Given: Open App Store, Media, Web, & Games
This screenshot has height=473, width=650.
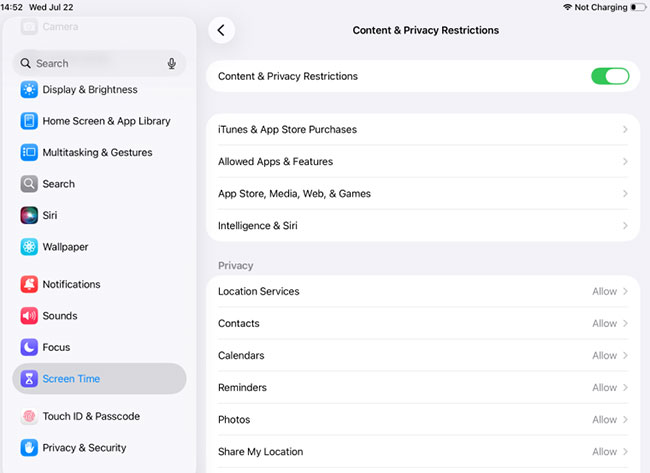Looking at the screenshot, I should coord(423,194).
